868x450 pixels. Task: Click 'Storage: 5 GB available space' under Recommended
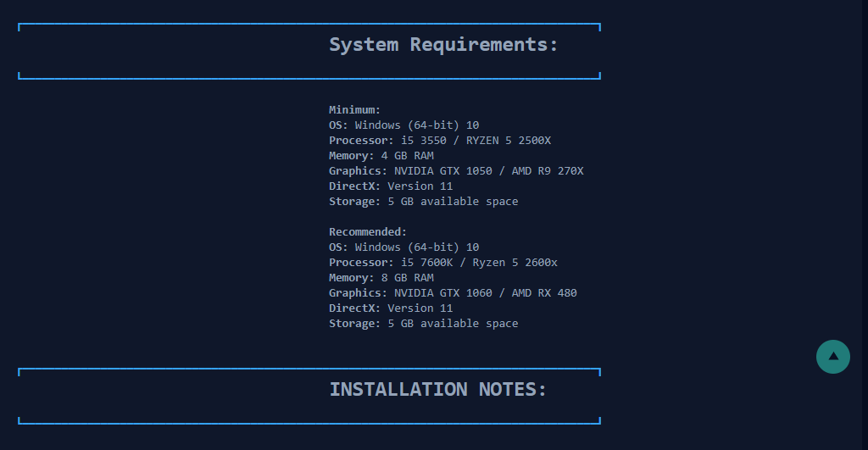(424, 323)
